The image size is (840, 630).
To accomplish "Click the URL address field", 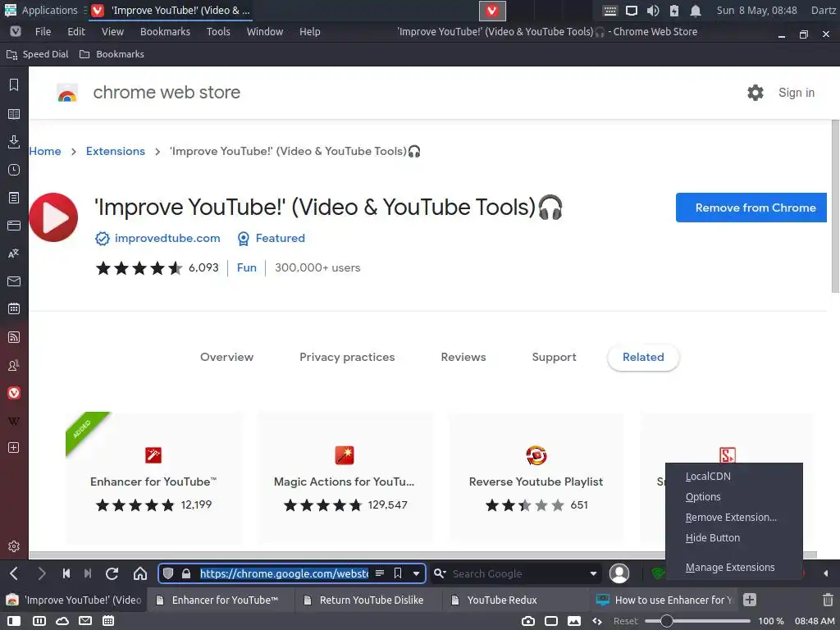I will coord(284,573).
